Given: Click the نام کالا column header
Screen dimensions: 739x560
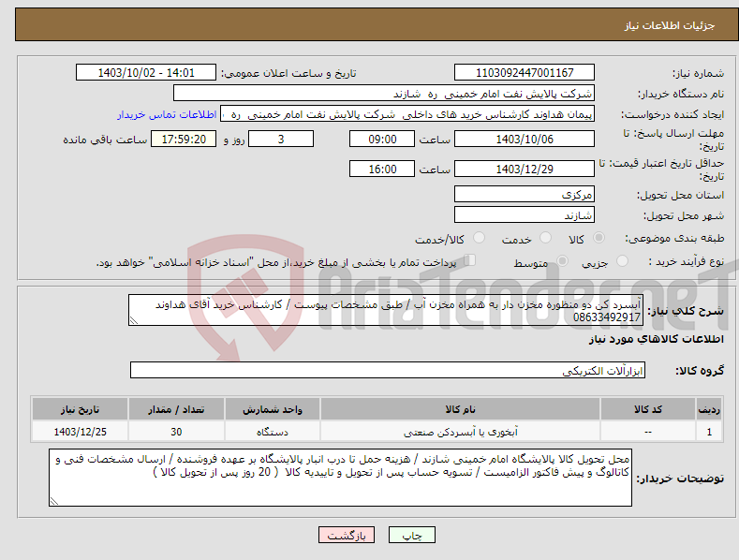Looking at the screenshot, I should click(x=460, y=409).
